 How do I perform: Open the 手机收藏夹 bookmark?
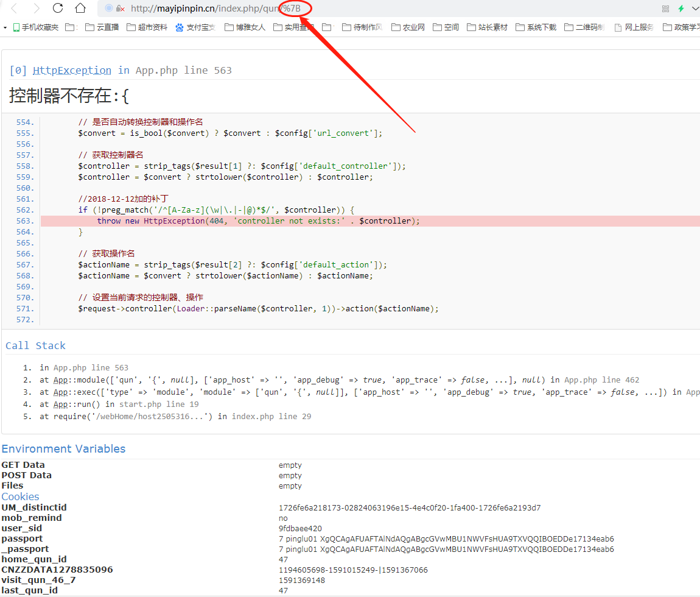pos(35,27)
